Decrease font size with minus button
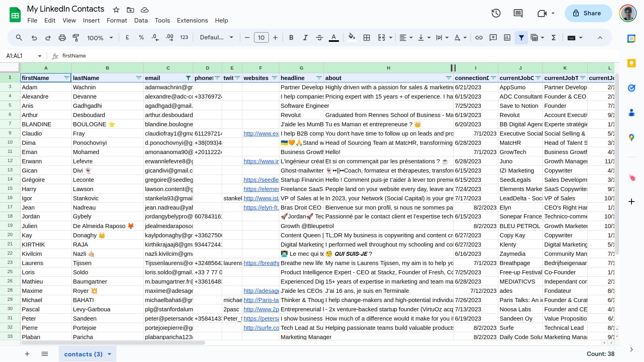Screen dimensions: 644x362 point(247,37)
